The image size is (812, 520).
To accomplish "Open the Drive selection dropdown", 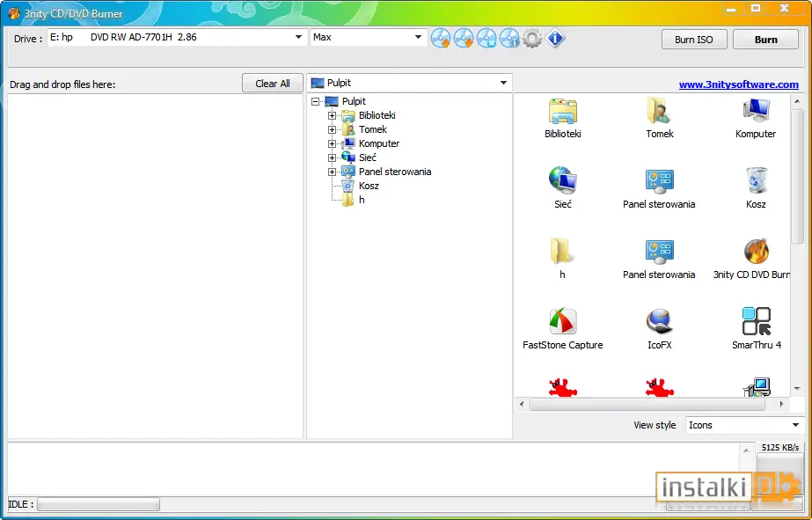I will click(x=176, y=37).
